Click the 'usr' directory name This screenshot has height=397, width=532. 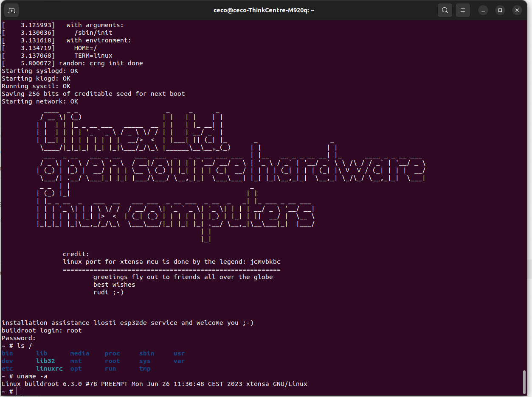[179, 353]
